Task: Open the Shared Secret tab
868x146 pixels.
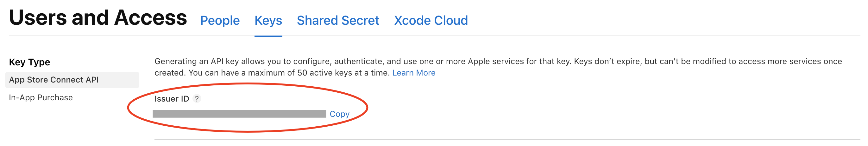Action: click(338, 21)
